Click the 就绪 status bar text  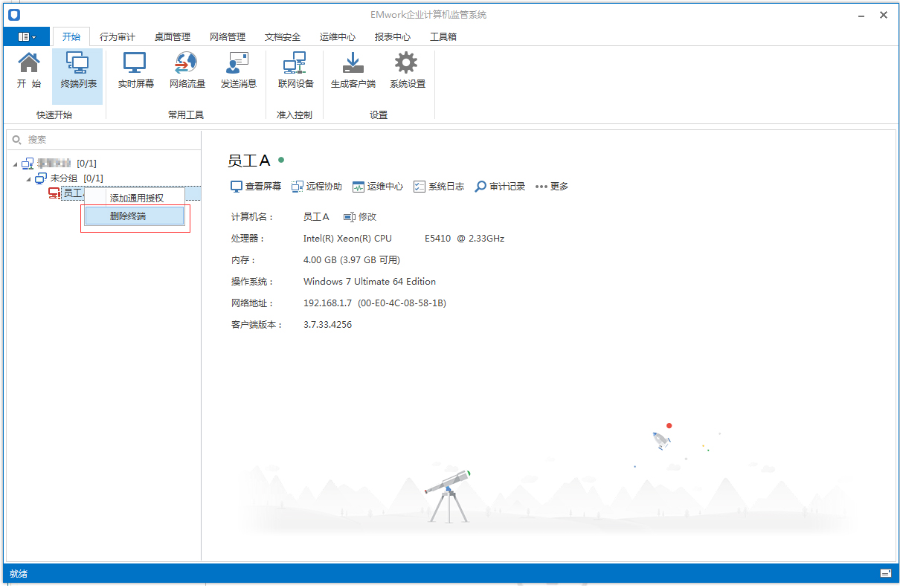point(19,574)
